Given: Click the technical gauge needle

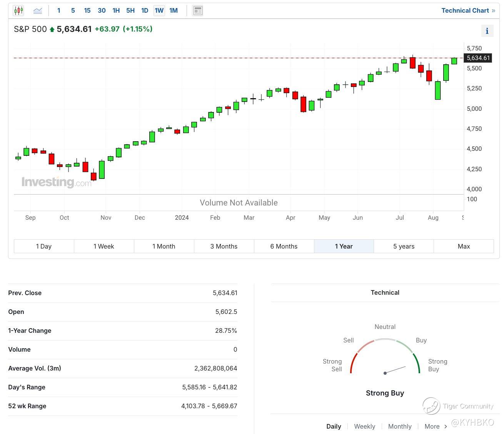Looking at the screenshot, I should tap(395, 370).
